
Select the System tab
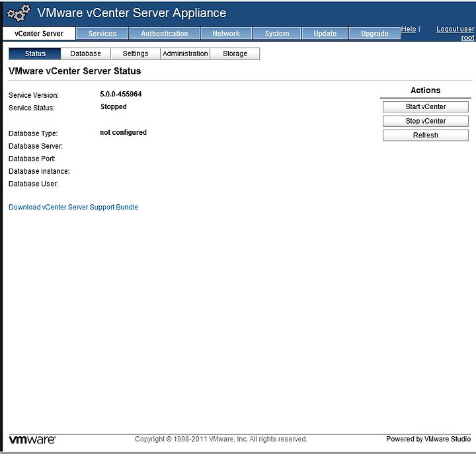pos(277,34)
